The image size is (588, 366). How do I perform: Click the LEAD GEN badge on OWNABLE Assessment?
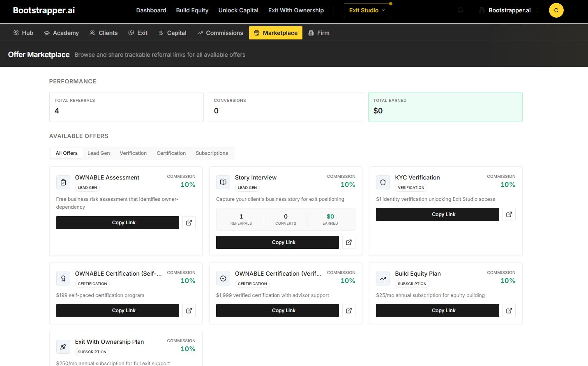click(88, 188)
